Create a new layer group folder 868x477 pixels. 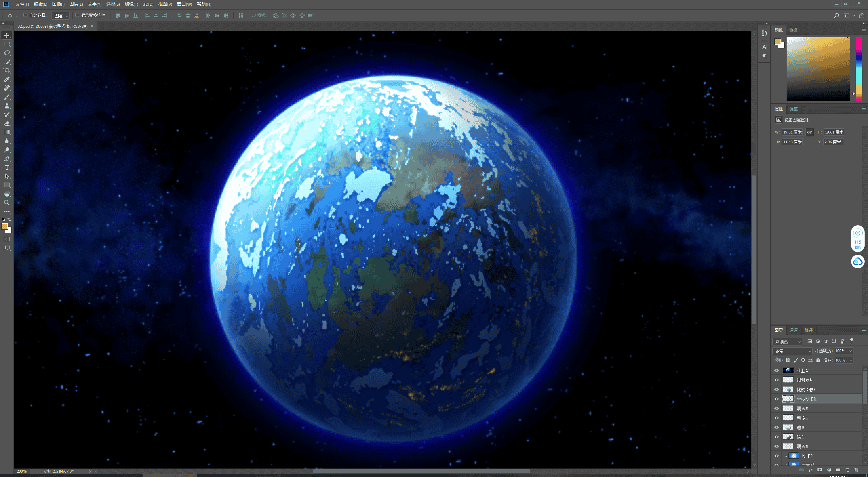[838, 470]
